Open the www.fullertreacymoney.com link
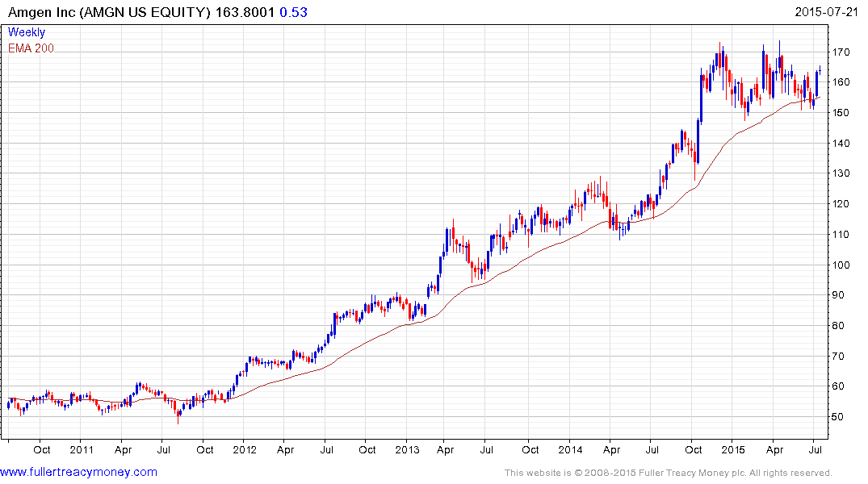 pyautogui.click(x=78, y=472)
